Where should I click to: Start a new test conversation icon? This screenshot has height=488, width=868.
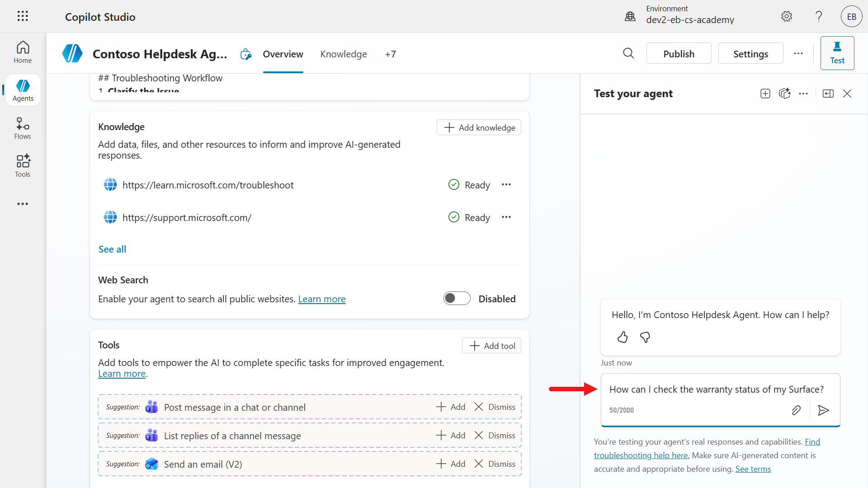765,94
